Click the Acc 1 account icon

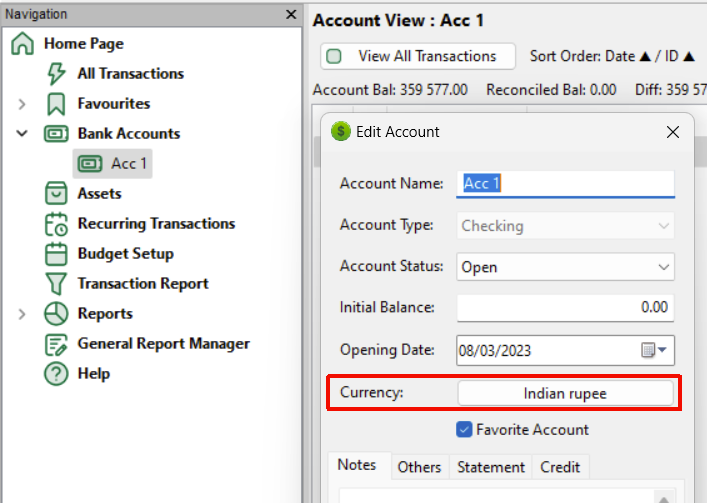tap(90, 164)
